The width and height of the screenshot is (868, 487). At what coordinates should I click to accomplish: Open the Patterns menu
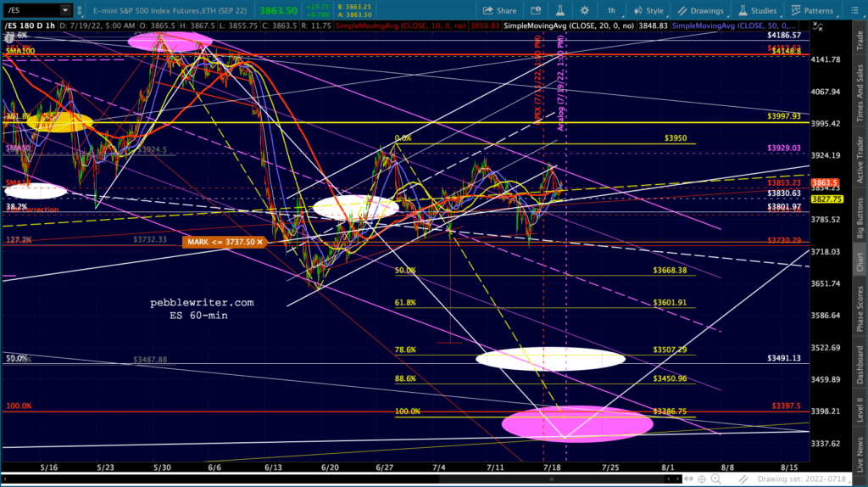[x=813, y=10]
